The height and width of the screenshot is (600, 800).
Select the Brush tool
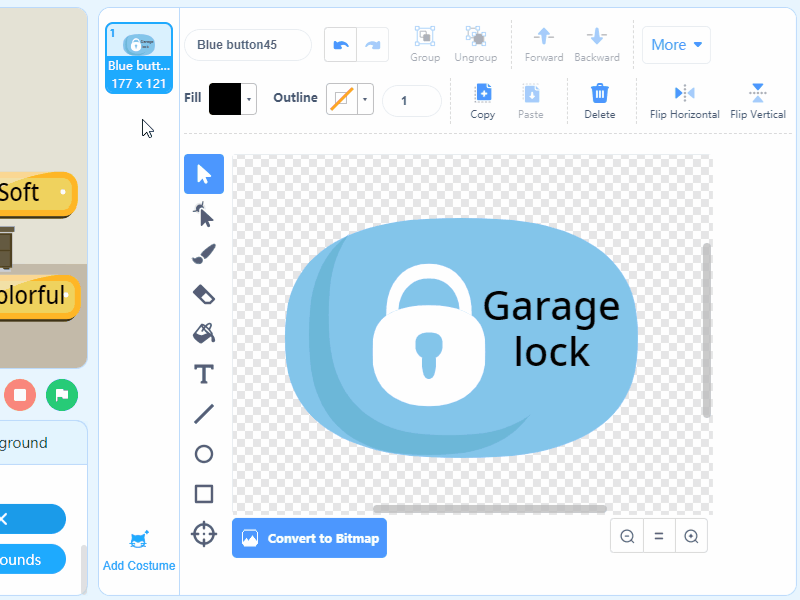coord(204,254)
